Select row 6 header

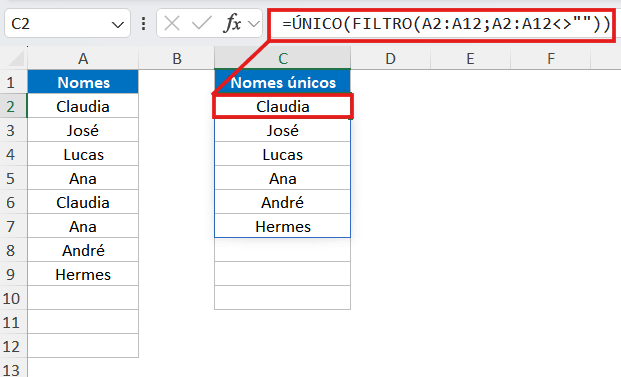(13, 202)
